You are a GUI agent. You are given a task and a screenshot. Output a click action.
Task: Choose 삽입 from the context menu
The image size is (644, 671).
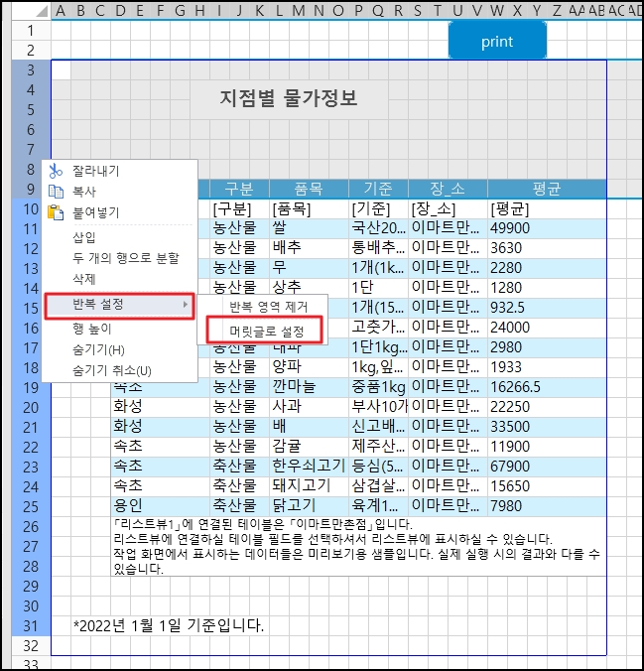tap(84, 237)
